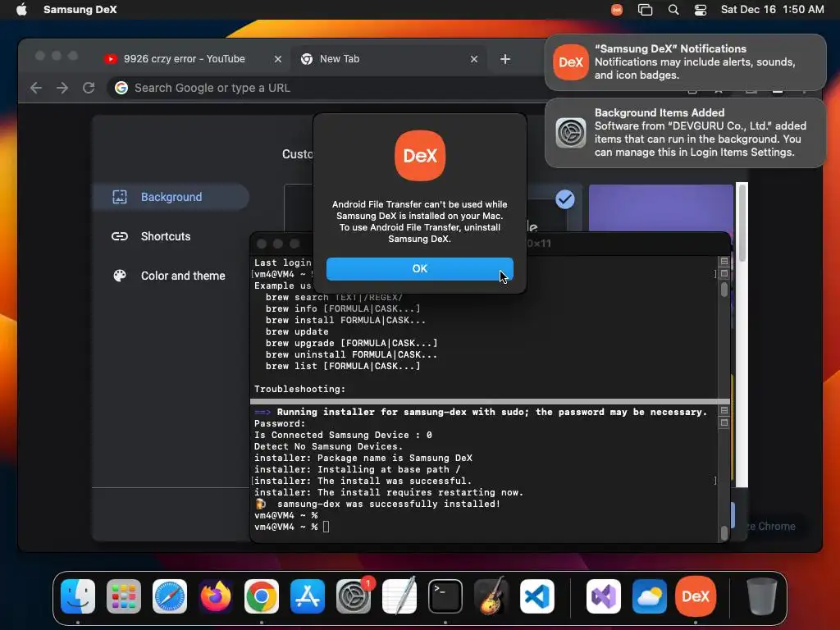Image resolution: width=840 pixels, height=630 pixels.
Task: Open the Samsung DeX app menu
Action: pos(80,9)
